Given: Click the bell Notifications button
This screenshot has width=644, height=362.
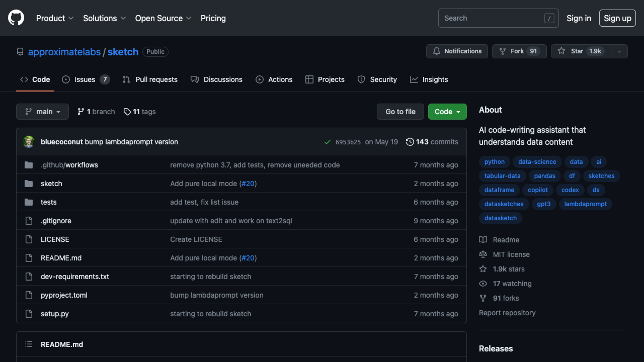Looking at the screenshot, I should click(457, 51).
